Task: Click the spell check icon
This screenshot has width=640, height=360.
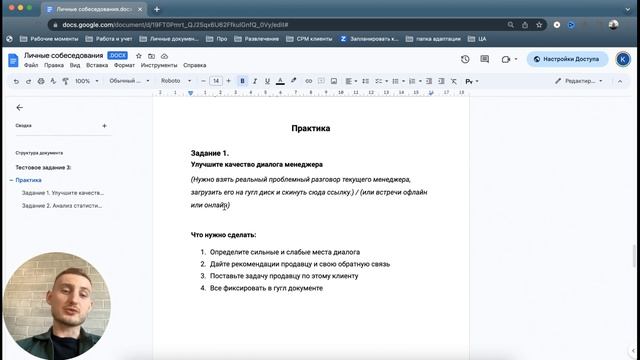Action: pyautogui.click(x=53, y=81)
